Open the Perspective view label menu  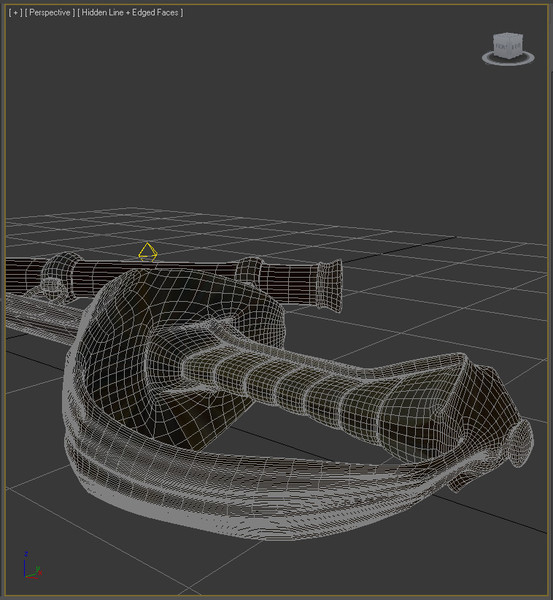click(50, 13)
